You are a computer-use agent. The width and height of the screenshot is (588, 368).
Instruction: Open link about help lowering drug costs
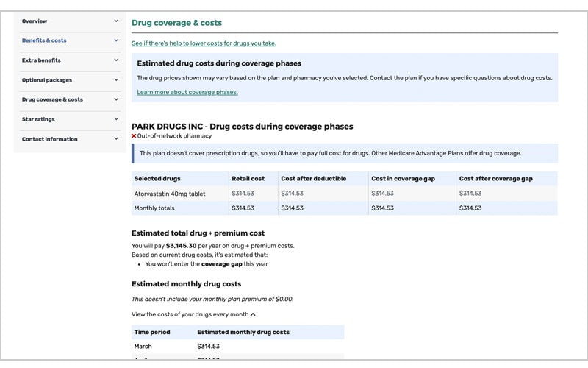tap(204, 43)
